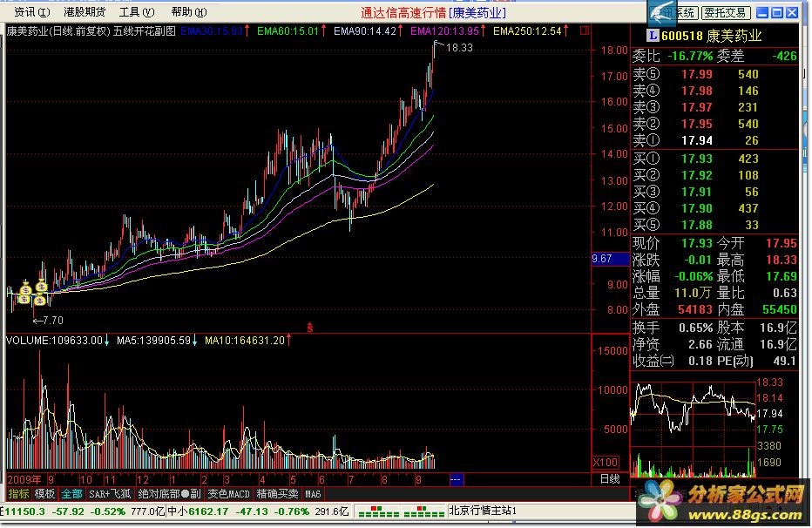Open the 帮助(H) menu
The height and width of the screenshot is (528, 812).
(188, 12)
